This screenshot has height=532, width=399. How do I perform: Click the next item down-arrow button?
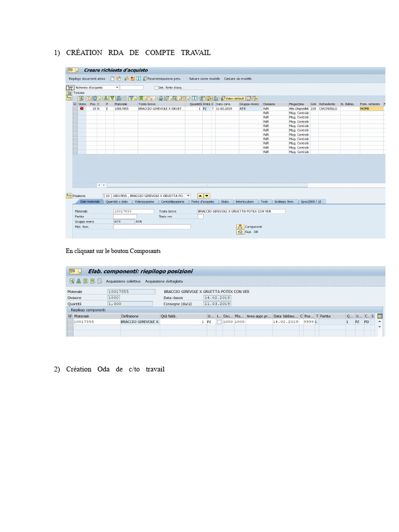[x=207, y=196]
